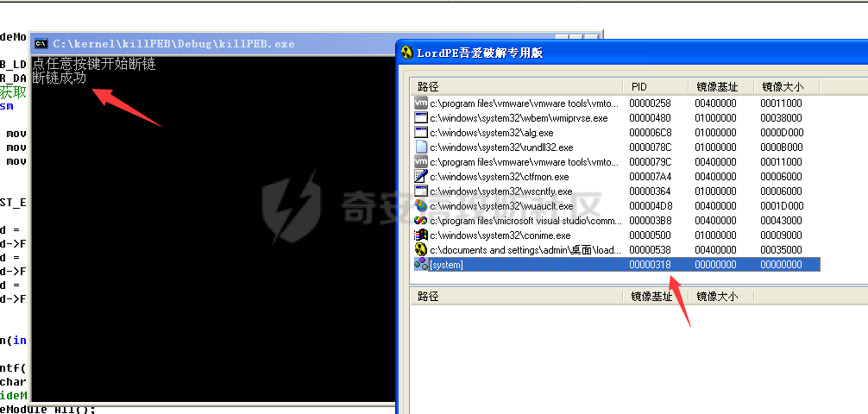Click the wuauclt.exe update icon

[421, 206]
